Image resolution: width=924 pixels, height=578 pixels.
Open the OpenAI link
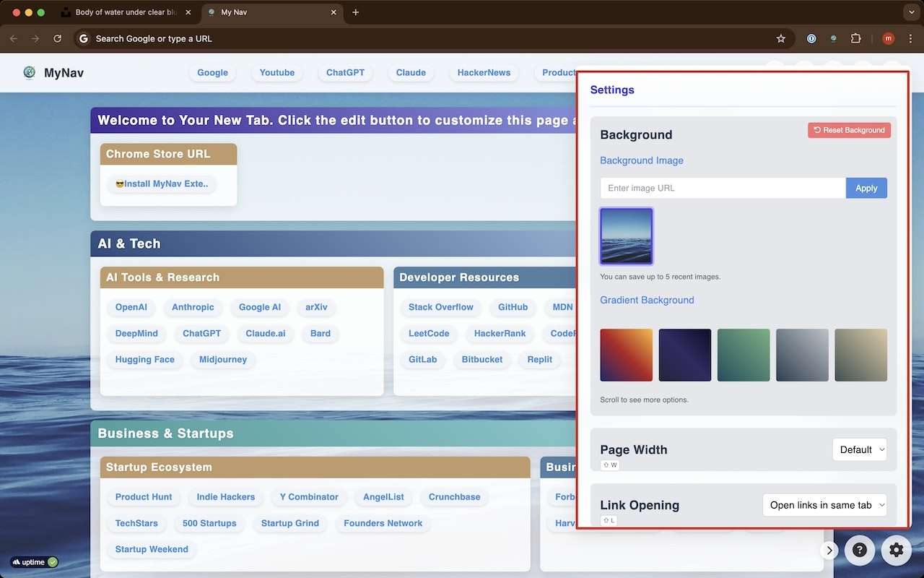pyautogui.click(x=131, y=307)
